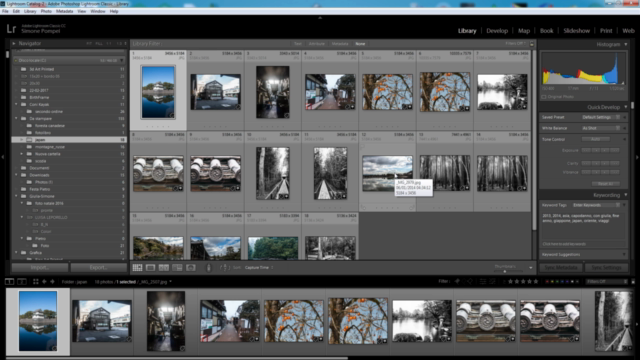The width and height of the screenshot is (640, 360).
Task: Click the main window display icon
Action: pos(9,282)
